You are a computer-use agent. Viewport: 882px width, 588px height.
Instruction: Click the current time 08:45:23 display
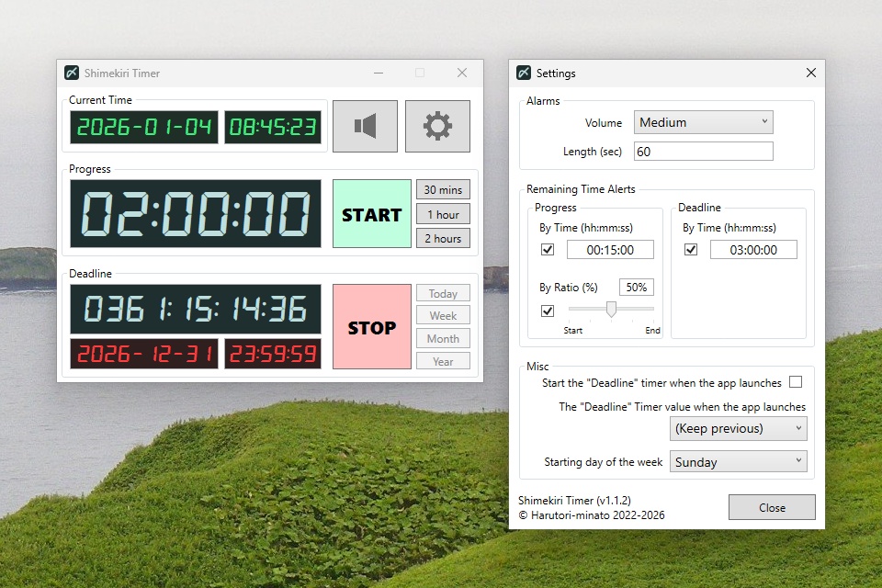pyautogui.click(x=273, y=127)
